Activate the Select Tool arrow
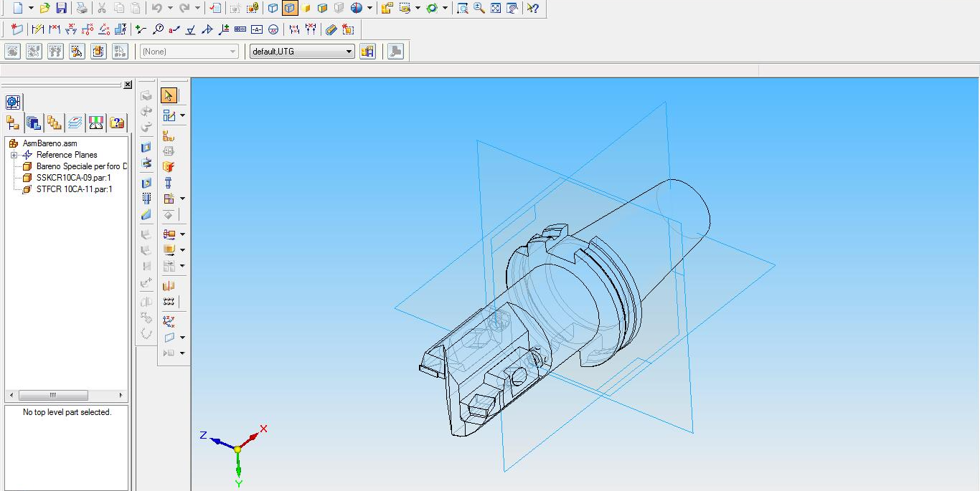980x491 pixels. tap(169, 95)
